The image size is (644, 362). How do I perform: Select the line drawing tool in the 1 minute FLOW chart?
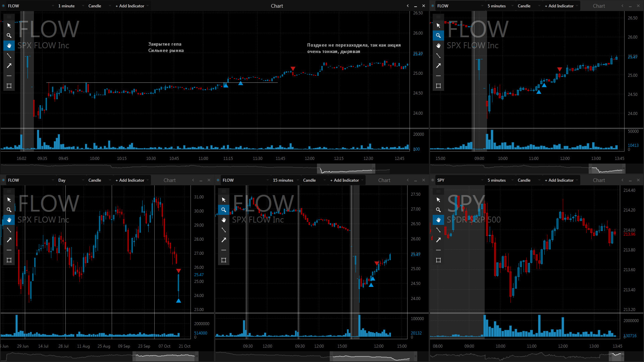pos(9,56)
